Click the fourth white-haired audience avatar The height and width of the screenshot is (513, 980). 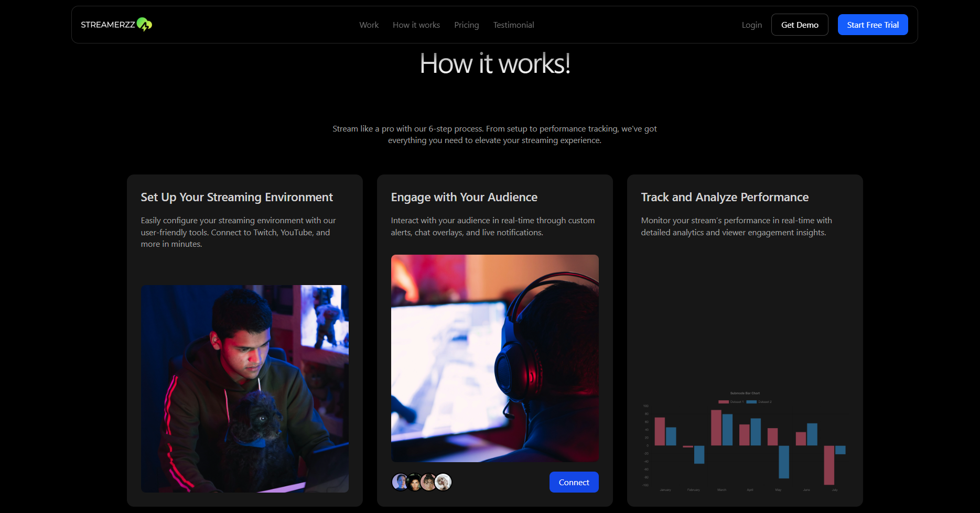click(x=444, y=482)
